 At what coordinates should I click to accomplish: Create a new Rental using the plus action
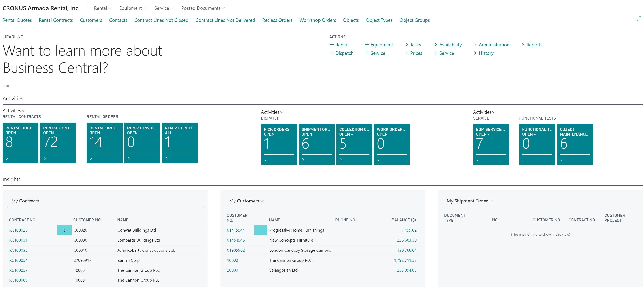tap(339, 45)
